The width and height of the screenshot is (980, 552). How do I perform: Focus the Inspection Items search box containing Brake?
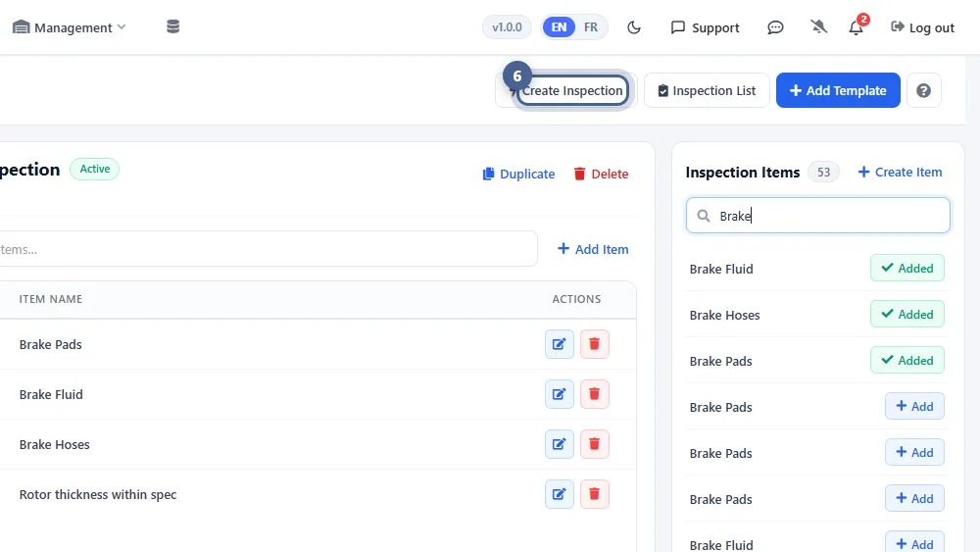click(818, 216)
